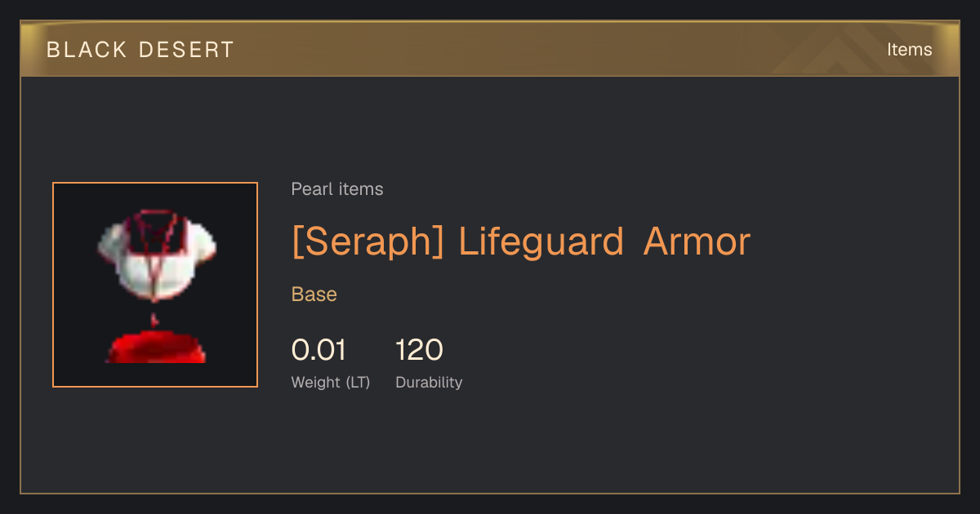Click the white top of the armor icon

click(156, 256)
